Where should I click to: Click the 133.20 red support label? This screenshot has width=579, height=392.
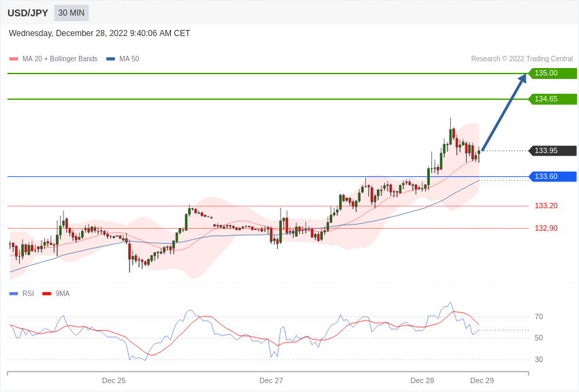coord(546,206)
